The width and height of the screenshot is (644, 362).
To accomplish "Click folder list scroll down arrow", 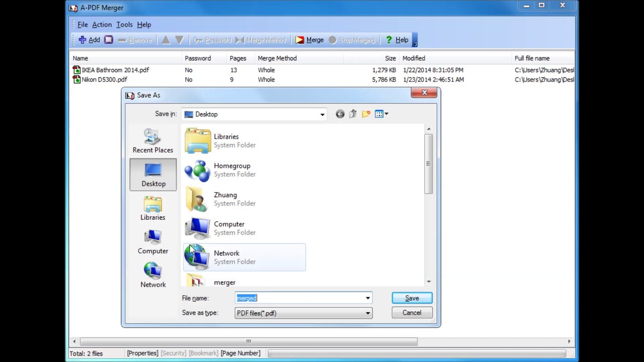I will coord(429,282).
